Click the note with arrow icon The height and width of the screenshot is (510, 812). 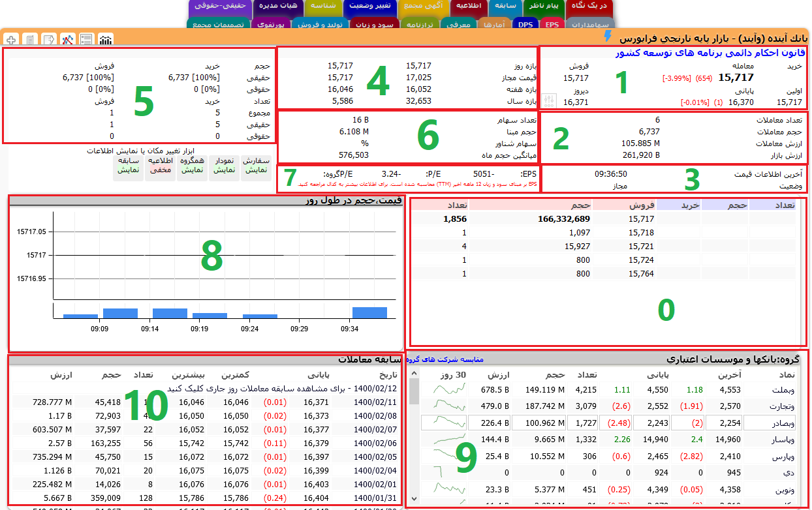pos(49,40)
